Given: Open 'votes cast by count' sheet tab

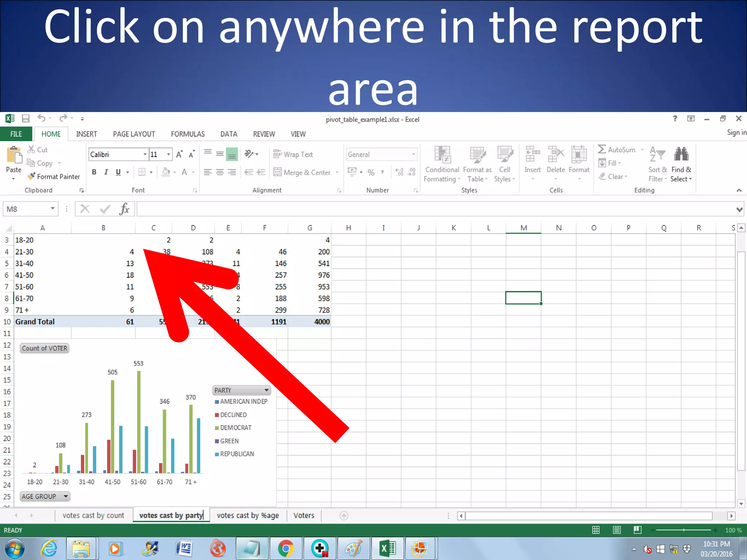Looking at the screenshot, I should [x=93, y=515].
